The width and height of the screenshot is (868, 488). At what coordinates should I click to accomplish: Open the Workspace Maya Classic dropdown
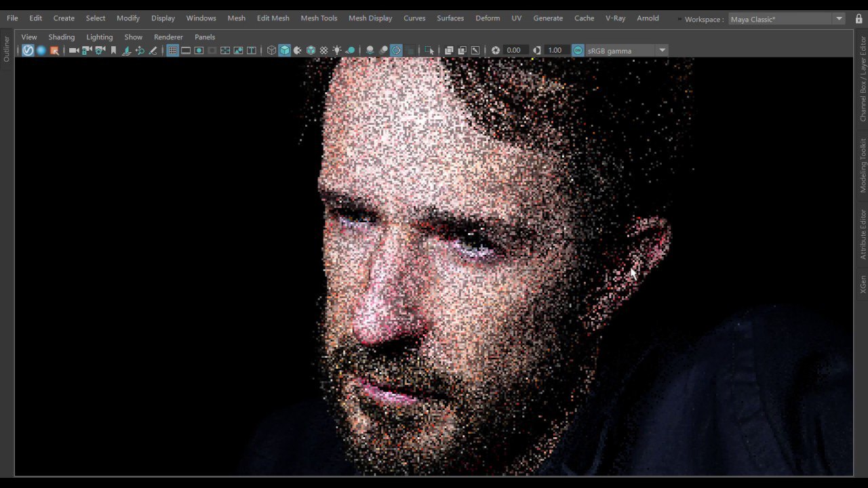coord(787,19)
